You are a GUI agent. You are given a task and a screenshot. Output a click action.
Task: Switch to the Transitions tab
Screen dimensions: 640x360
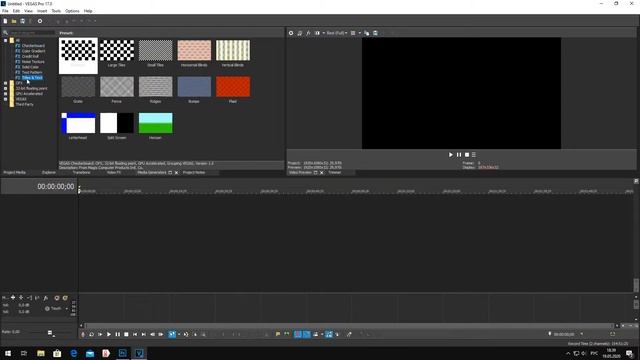click(x=81, y=173)
